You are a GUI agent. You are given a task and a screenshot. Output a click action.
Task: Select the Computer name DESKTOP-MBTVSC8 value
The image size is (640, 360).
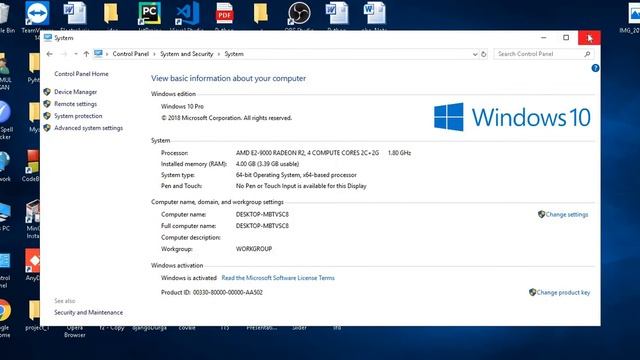(x=262, y=214)
